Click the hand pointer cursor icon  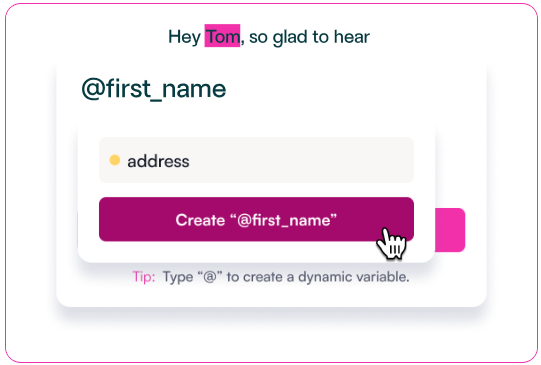(392, 244)
